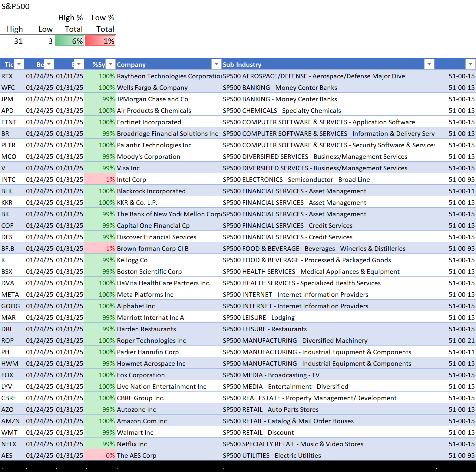476x472 pixels.
Task: Select SP500 UTILITIES - Electric Utilities cell
Action: pos(328,455)
